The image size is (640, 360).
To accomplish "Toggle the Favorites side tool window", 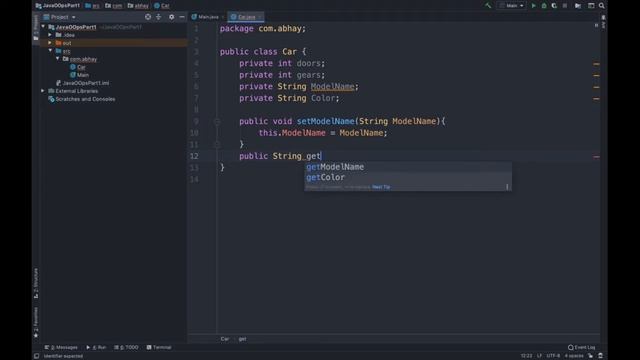I will click(36, 322).
